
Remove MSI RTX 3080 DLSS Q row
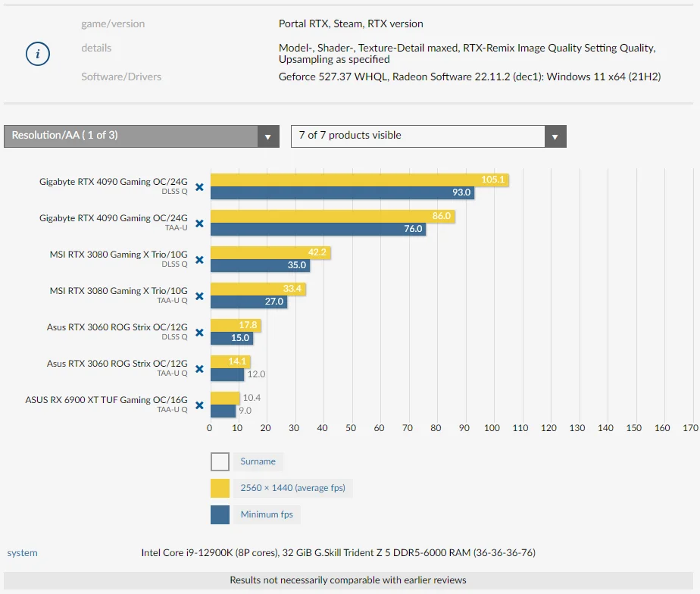[199, 260]
